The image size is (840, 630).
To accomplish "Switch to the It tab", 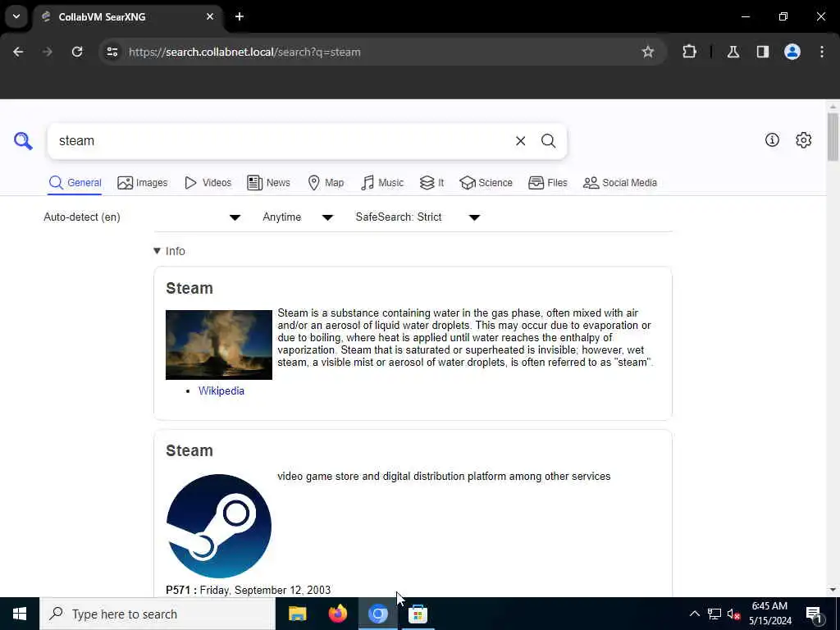I will [431, 183].
